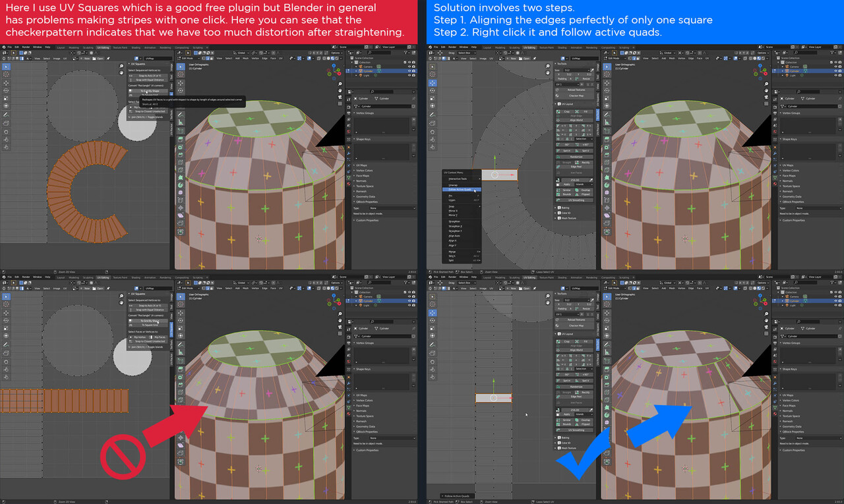
Task: Choose Stitch from the UV Context Menu
Action: click(x=452, y=256)
